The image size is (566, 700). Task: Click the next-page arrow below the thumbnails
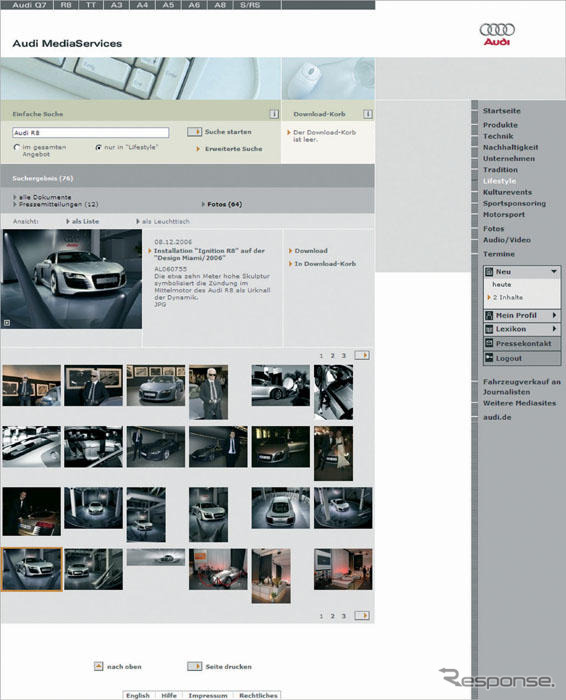pyautogui.click(x=362, y=616)
